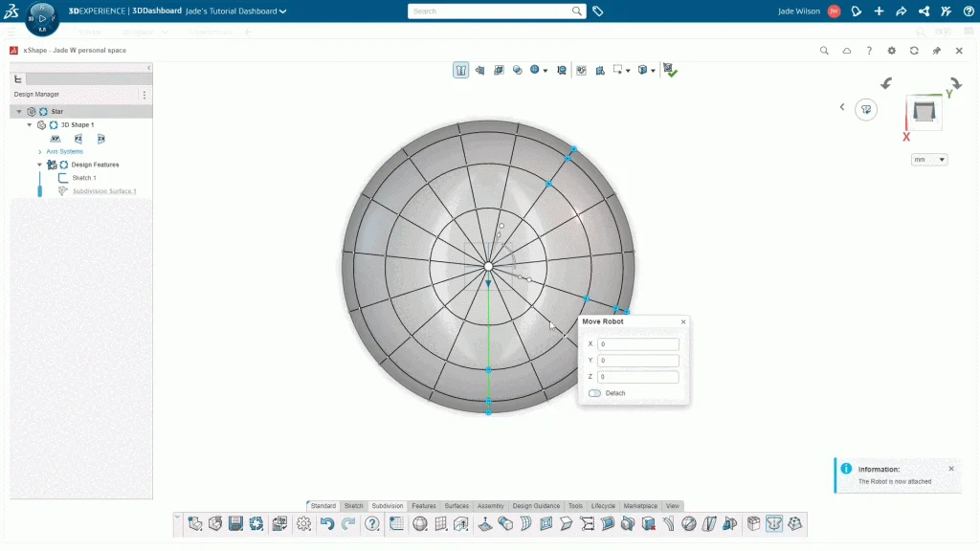This screenshot has width=980, height=551.
Task: Click the XY plane icon in the tree
Action: click(56, 139)
